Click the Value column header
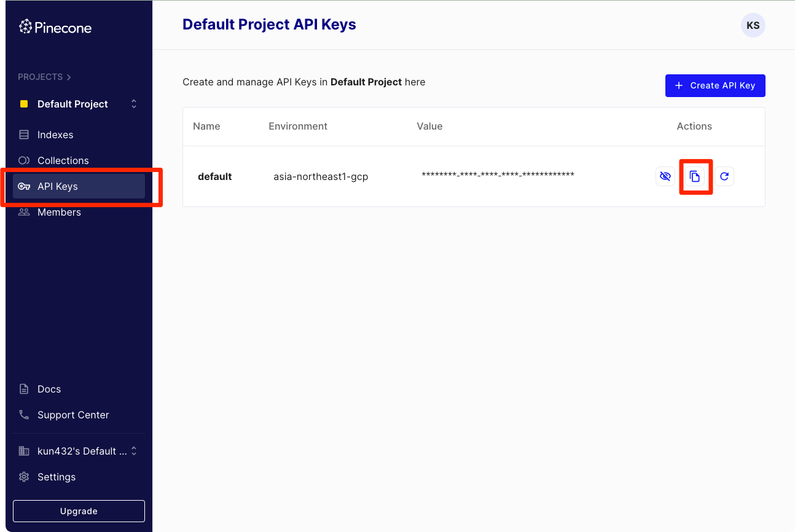The image size is (795, 532). pos(429,126)
